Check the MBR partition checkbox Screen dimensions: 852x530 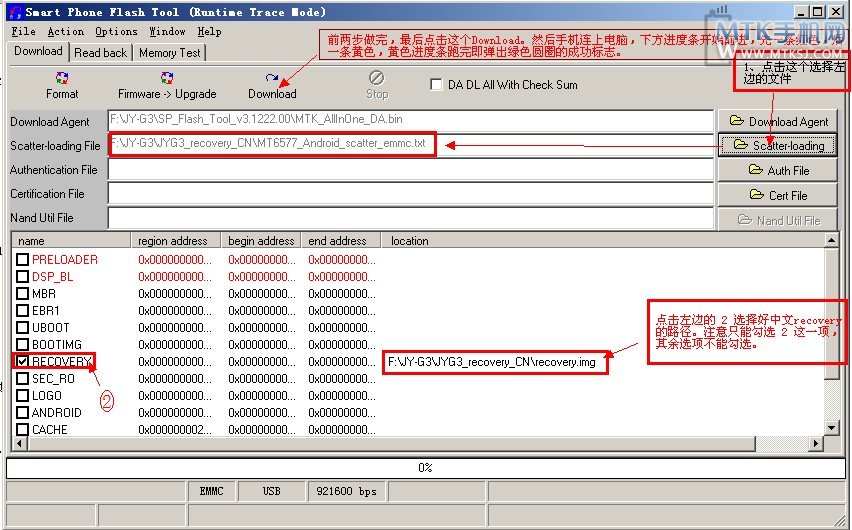click(22, 294)
